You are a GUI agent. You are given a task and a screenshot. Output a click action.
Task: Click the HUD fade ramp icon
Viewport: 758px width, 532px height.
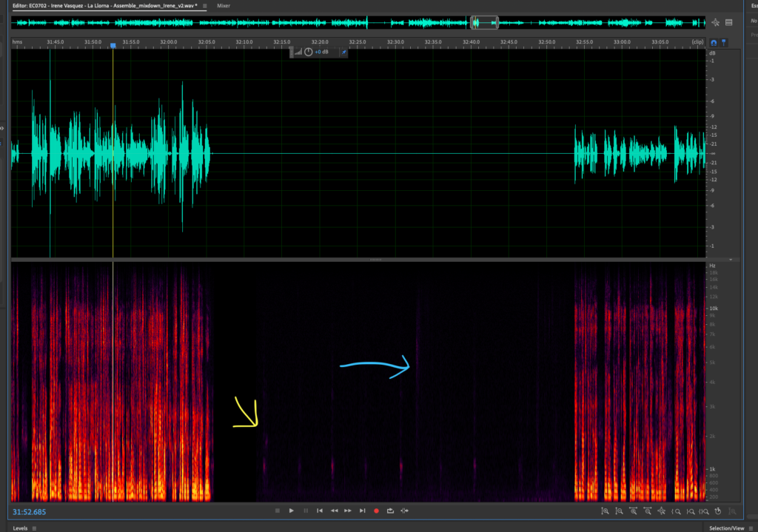tap(298, 52)
